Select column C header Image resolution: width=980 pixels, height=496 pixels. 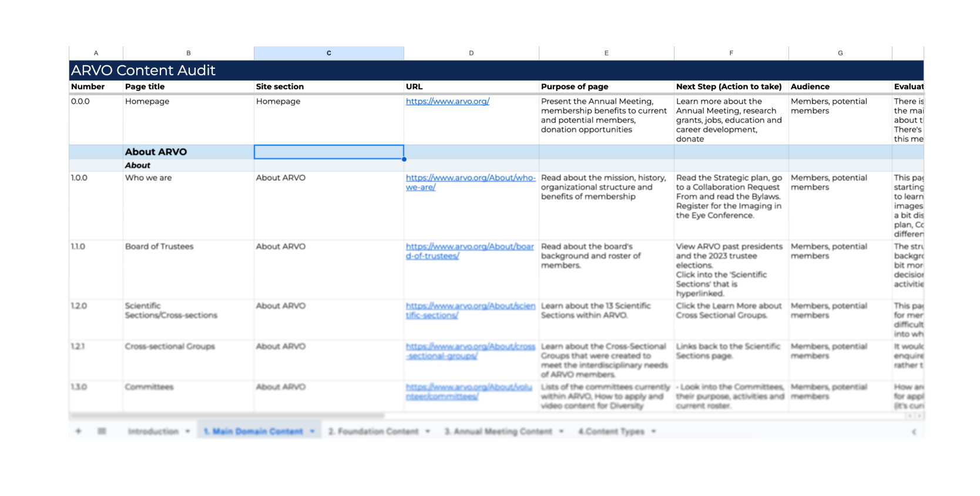[329, 53]
